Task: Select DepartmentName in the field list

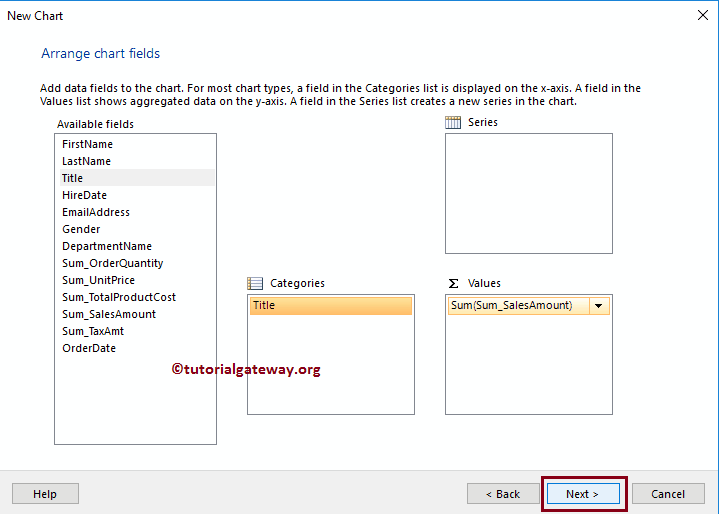Action: [x=107, y=246]
